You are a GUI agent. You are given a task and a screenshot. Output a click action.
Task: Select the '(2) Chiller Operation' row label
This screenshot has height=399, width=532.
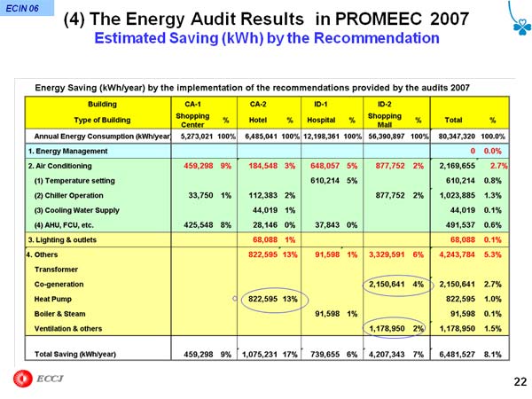(x=68, y=196)
